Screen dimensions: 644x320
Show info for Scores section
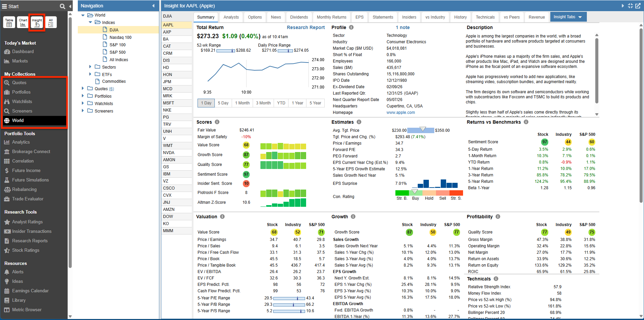(x=217, y=122)
